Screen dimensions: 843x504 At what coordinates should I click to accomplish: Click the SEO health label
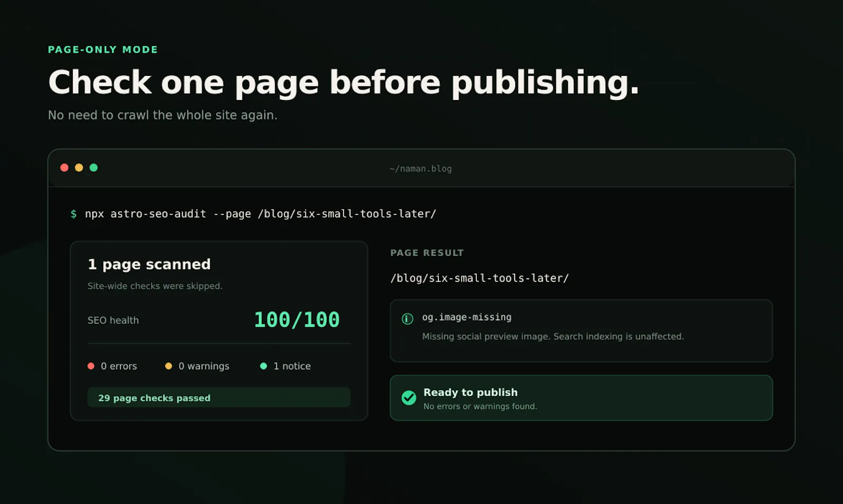point(113,320)
